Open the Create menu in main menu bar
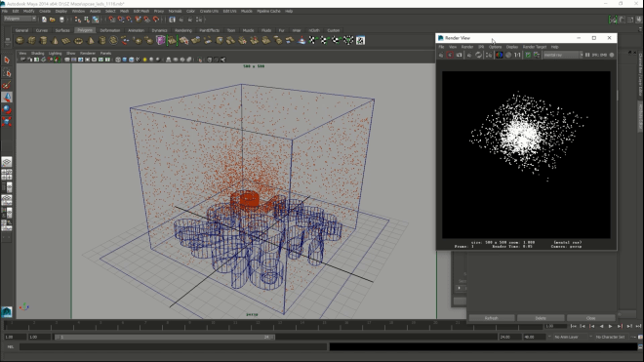 click(45, 11)
